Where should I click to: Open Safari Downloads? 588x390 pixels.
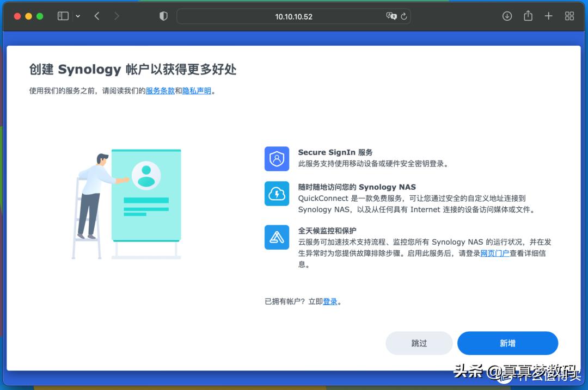(507, 16)
